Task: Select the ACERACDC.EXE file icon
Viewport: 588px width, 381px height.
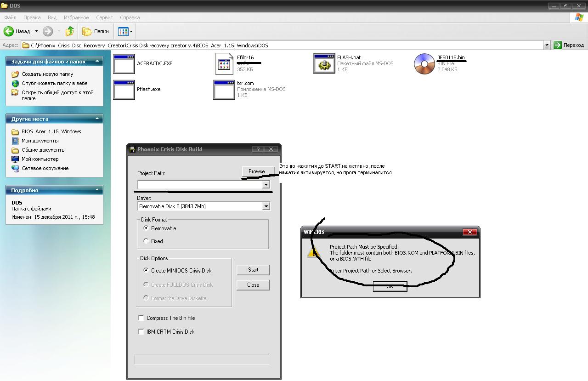Action: [124, 63]
